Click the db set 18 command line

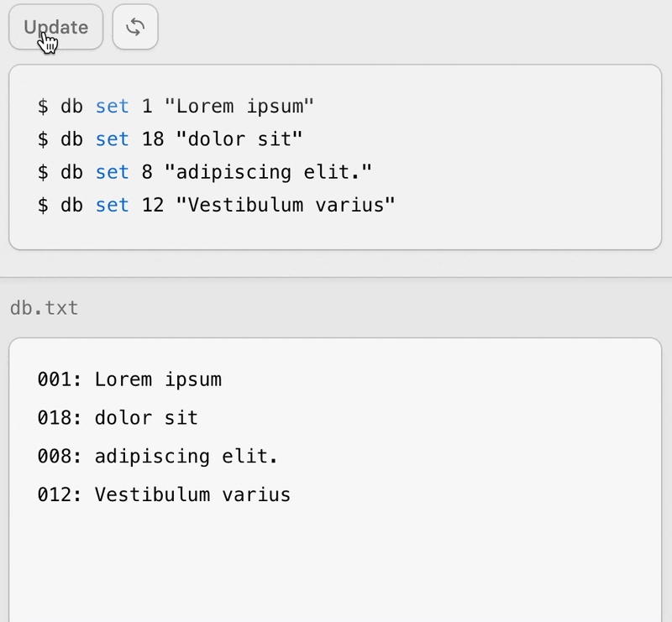[x=170, y=139]
